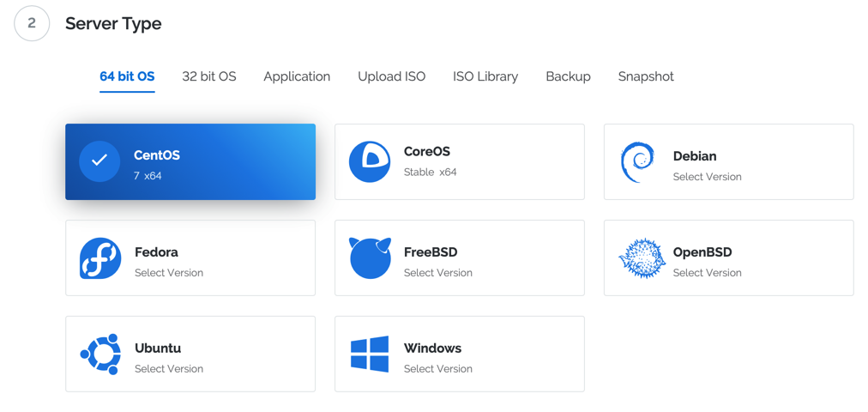Click the Windows logo icon

click(370, 354)
